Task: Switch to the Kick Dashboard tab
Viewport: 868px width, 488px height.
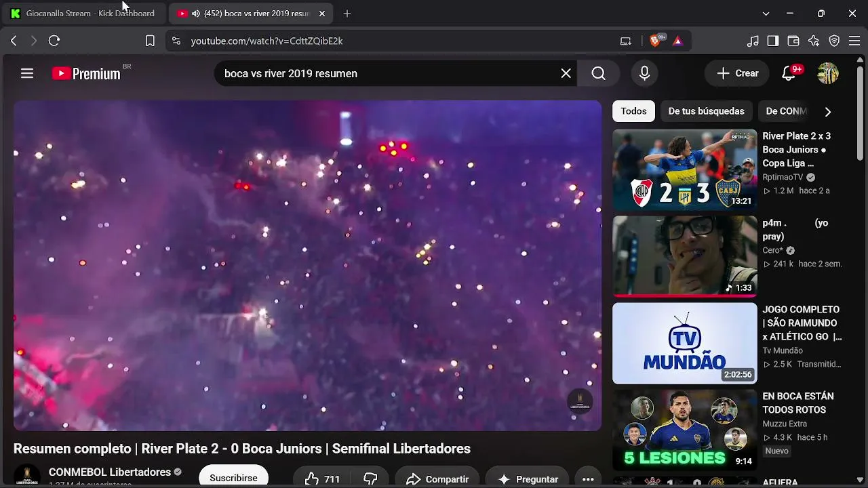Action: (83, 14)
